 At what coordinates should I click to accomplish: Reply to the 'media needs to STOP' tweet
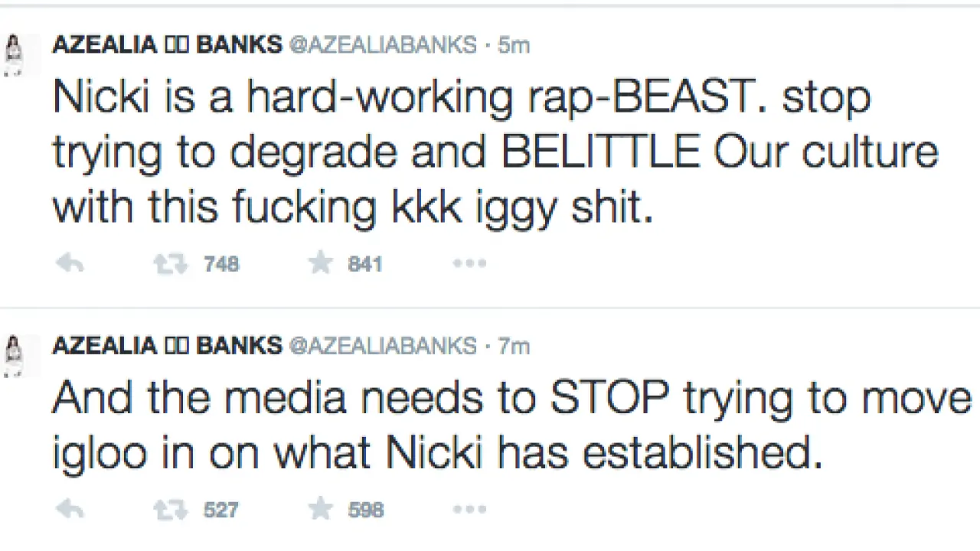(x=70, y=510)
